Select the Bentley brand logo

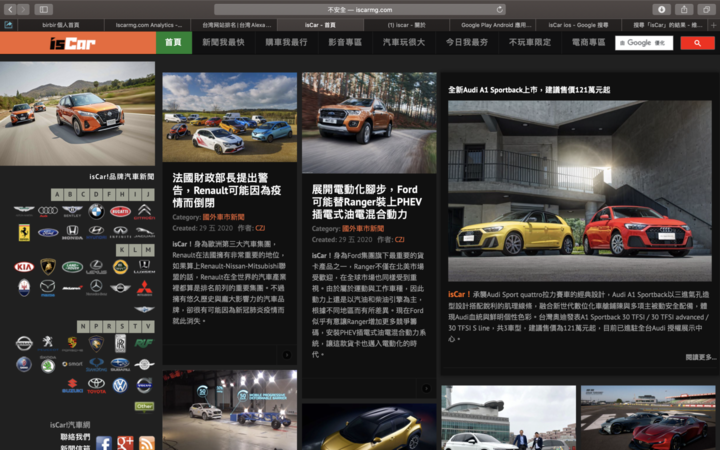[x=72, y=211]
